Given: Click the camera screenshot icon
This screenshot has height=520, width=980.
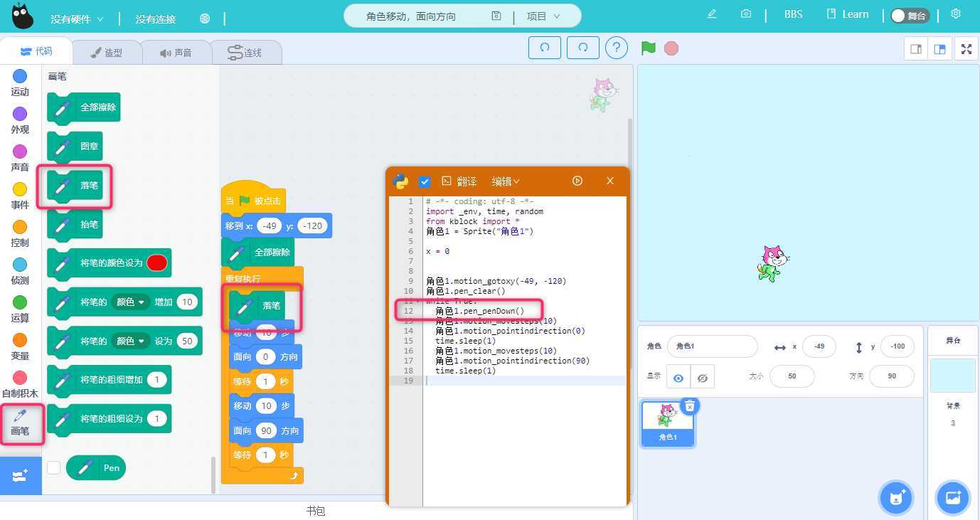Looking at the screenshot, I should coord(745,14).
